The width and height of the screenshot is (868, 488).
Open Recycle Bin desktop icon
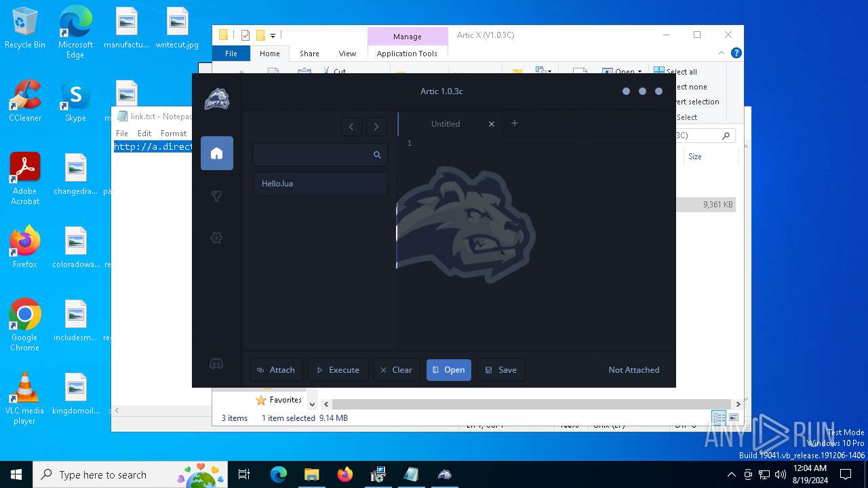25,28
